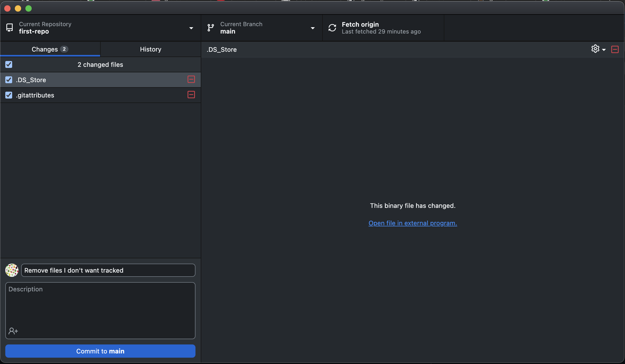
Task: Click the deleted status icon for .DS_Store
Action: [x=191, y=79]
